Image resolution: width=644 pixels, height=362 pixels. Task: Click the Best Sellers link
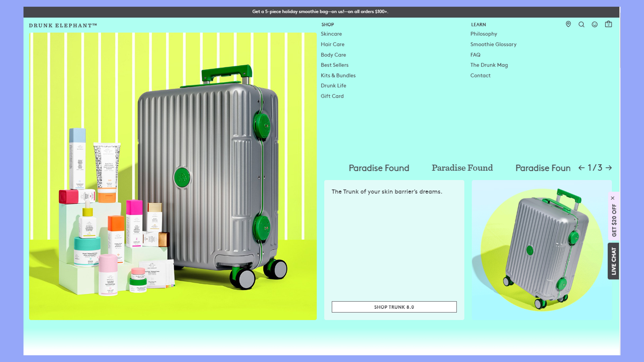tap(334, 65)
